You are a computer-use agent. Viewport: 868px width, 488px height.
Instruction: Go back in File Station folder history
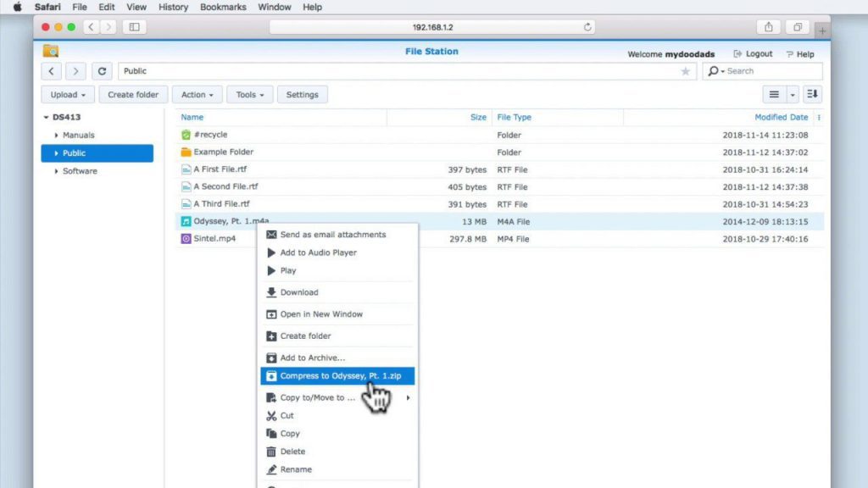(x=52, y=71)
